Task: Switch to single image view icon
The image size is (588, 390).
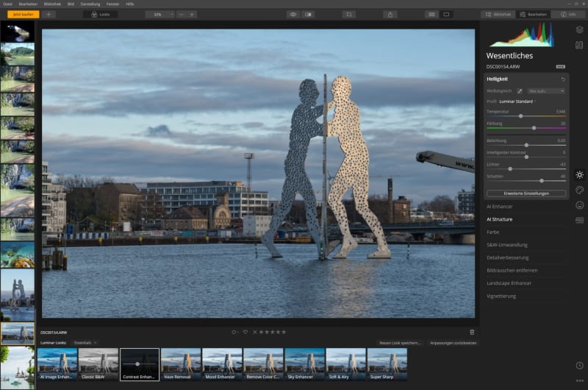Action: (446, 14)
